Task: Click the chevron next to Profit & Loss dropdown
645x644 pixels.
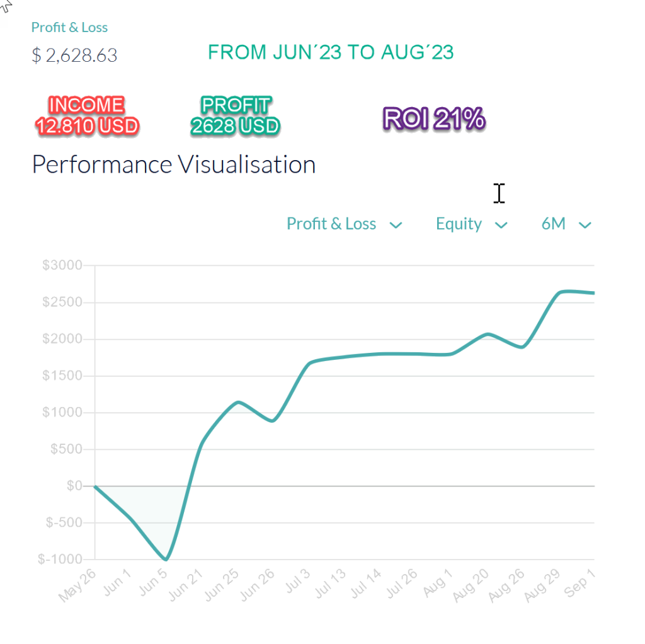Action: pyautogui.click(x=396, y=225)
